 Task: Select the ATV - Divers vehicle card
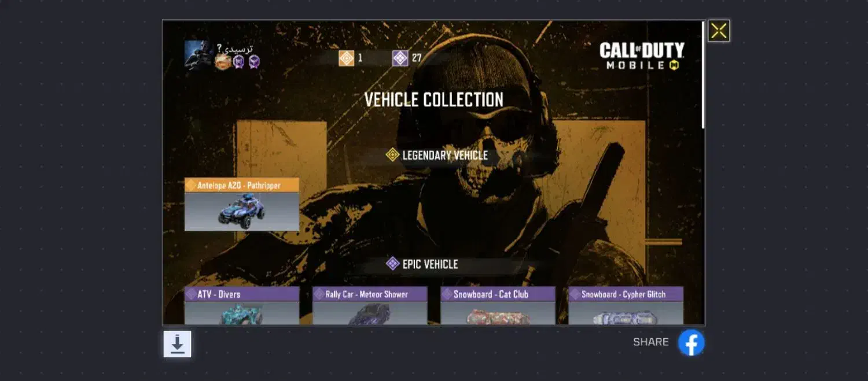[242, 306]
